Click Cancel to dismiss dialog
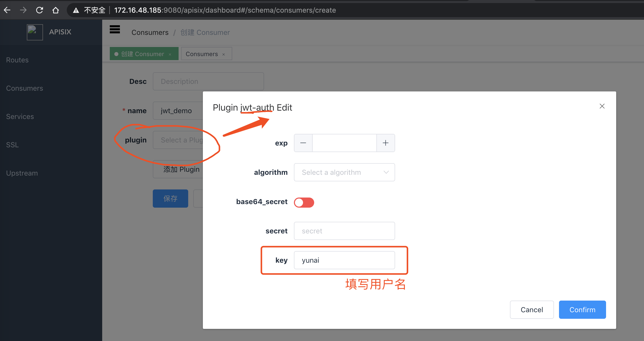 (x=532, y=309)
